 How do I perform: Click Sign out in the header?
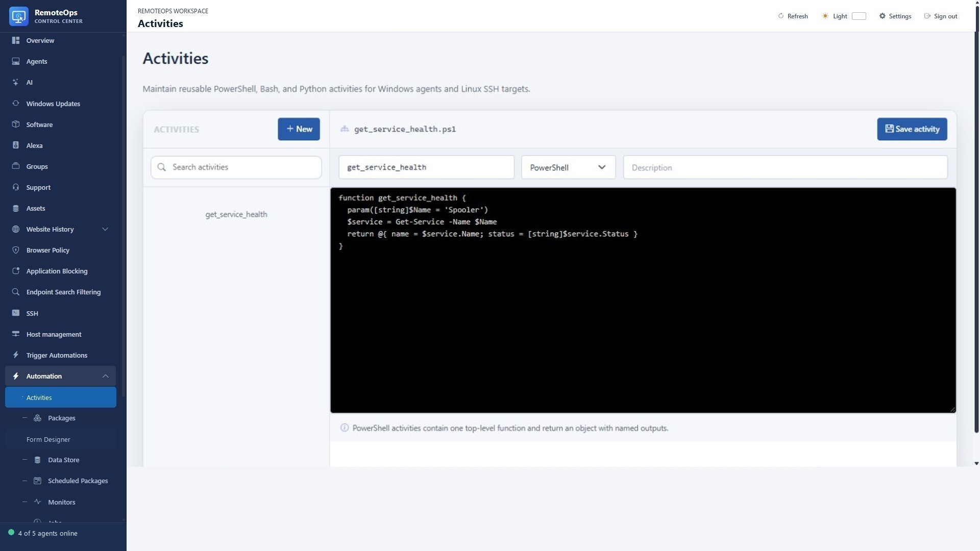coord(941,16)
